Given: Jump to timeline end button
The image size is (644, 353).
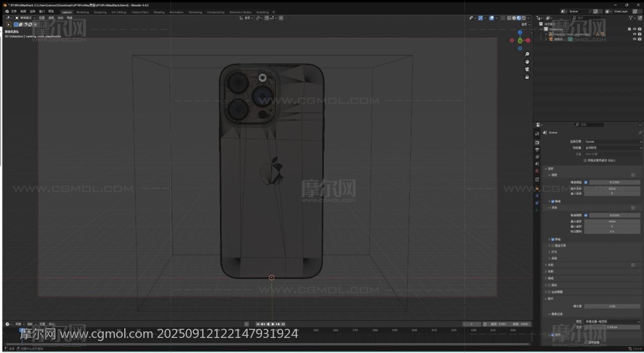Looking at the screenshot, I should [283, 324].
